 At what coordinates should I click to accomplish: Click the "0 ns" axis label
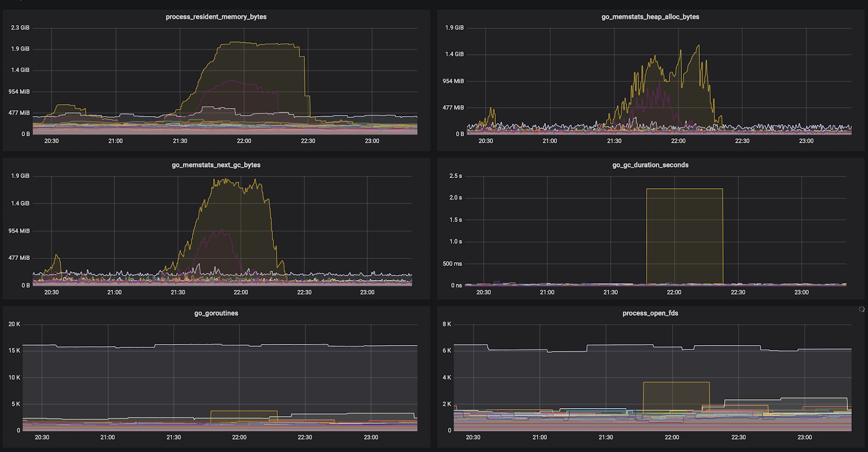click(457, 285)
